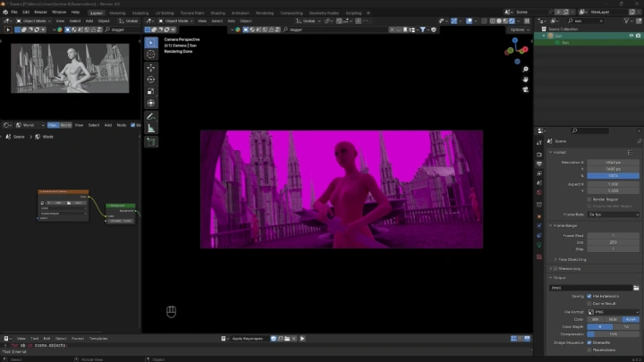Viewport: 644px width, 362px height.
Task: Switch to the Shading workspace tab
Action: [x=217, y=13]
